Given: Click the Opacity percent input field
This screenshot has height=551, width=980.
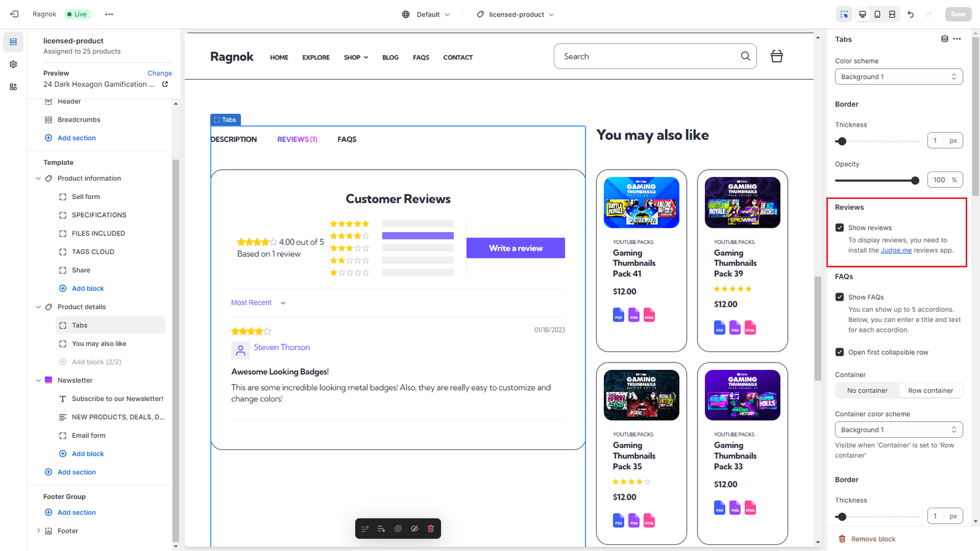Looking at the screenshot, I should coord(944,180).
